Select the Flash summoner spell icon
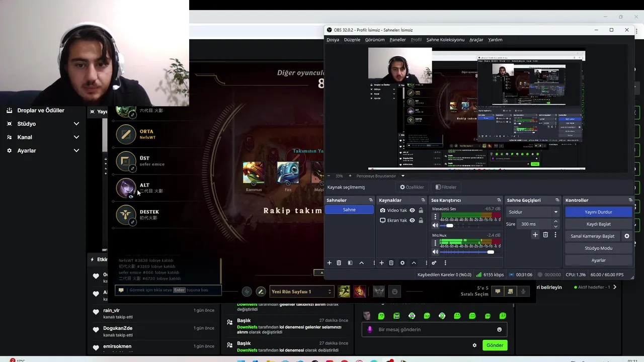This screenshot has height=362, width=644. 344,292
